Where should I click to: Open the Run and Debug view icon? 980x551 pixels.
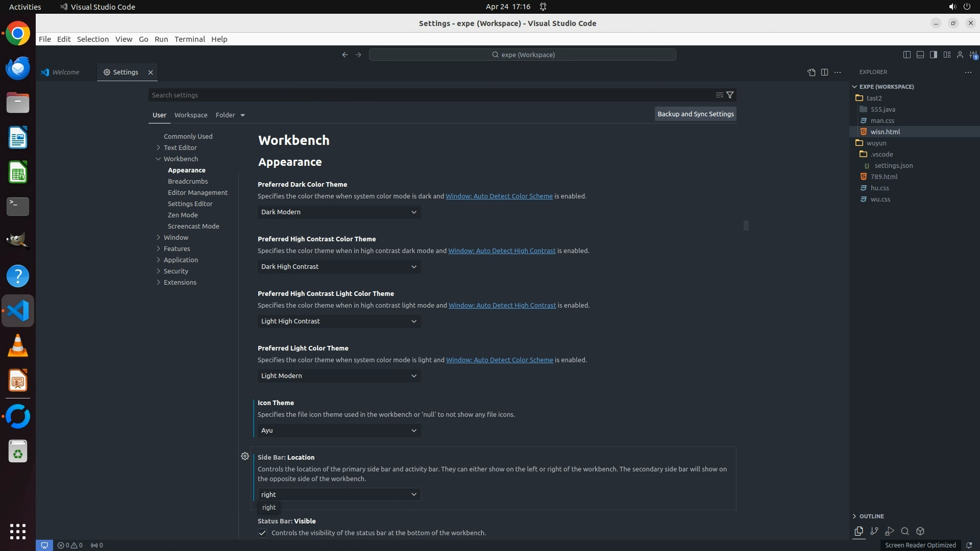click(x=890, y=531)
